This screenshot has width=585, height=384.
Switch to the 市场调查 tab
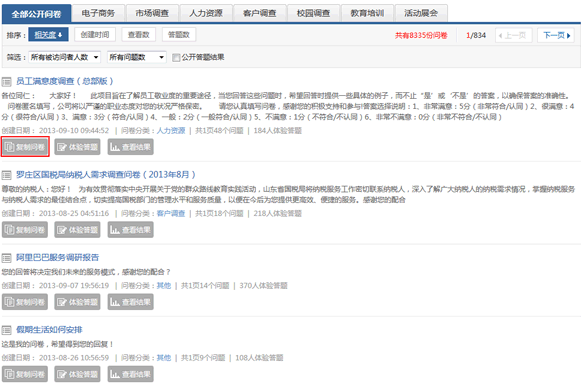152,13
